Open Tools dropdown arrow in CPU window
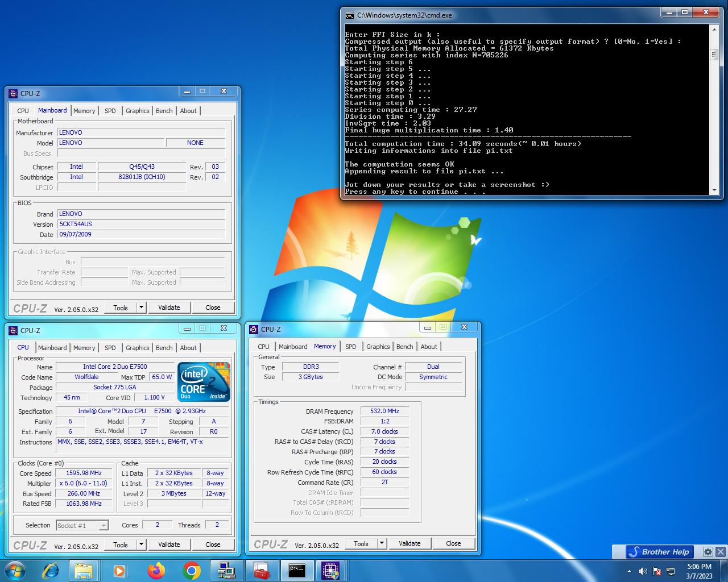 click(x=141, y=544)
